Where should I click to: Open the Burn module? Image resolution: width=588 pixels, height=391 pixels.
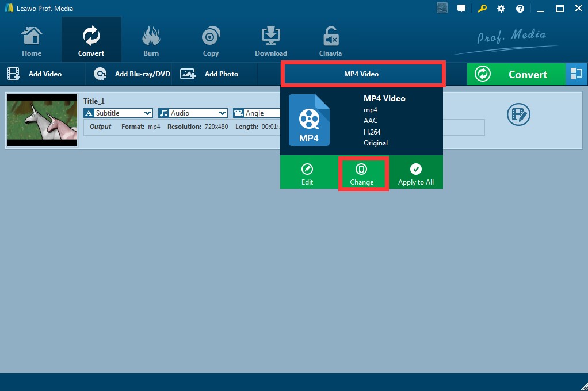[151, 41]
